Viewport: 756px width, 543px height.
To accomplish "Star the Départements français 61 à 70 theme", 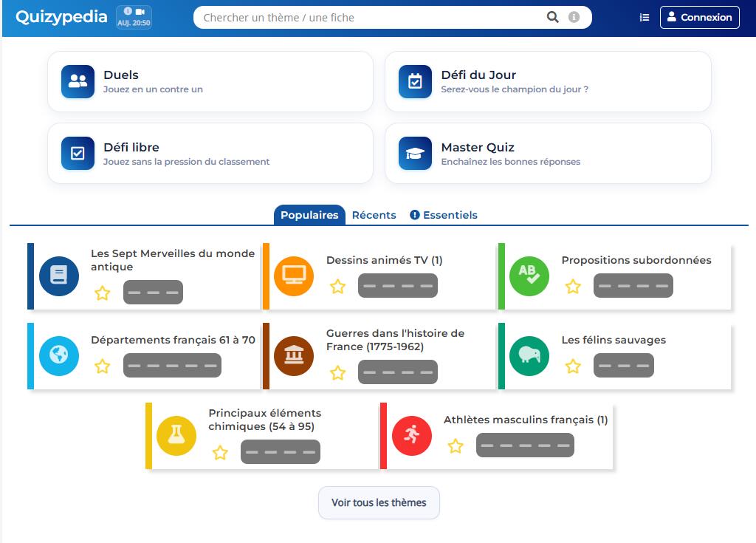I will click(102, 366).
